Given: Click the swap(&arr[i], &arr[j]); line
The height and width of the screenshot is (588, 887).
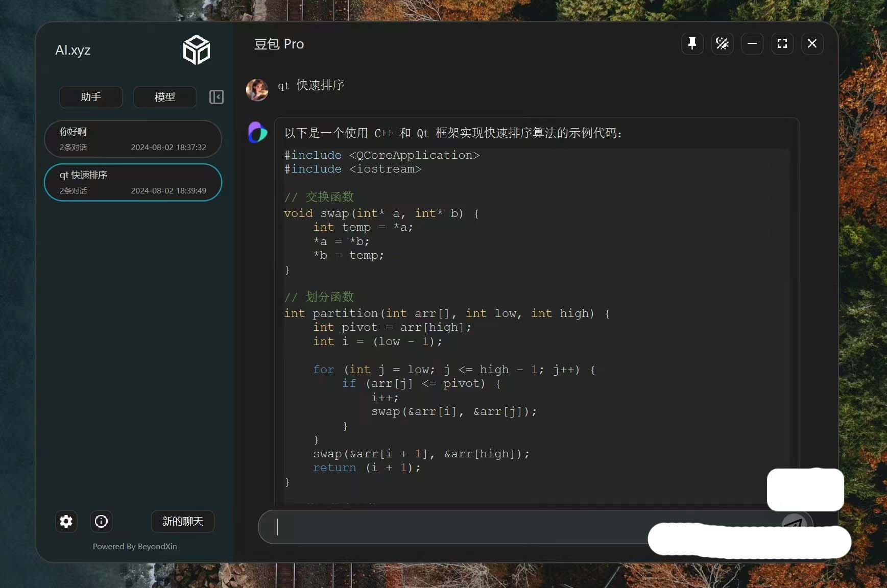Looking at the screenshot, I should pyautogui.click(x=454, y=411).
